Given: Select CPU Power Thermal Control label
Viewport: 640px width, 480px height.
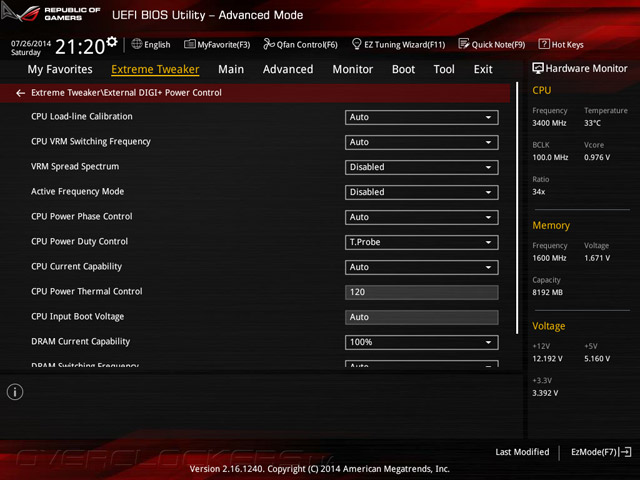Looking at the screenshot, I should point(87,291).
